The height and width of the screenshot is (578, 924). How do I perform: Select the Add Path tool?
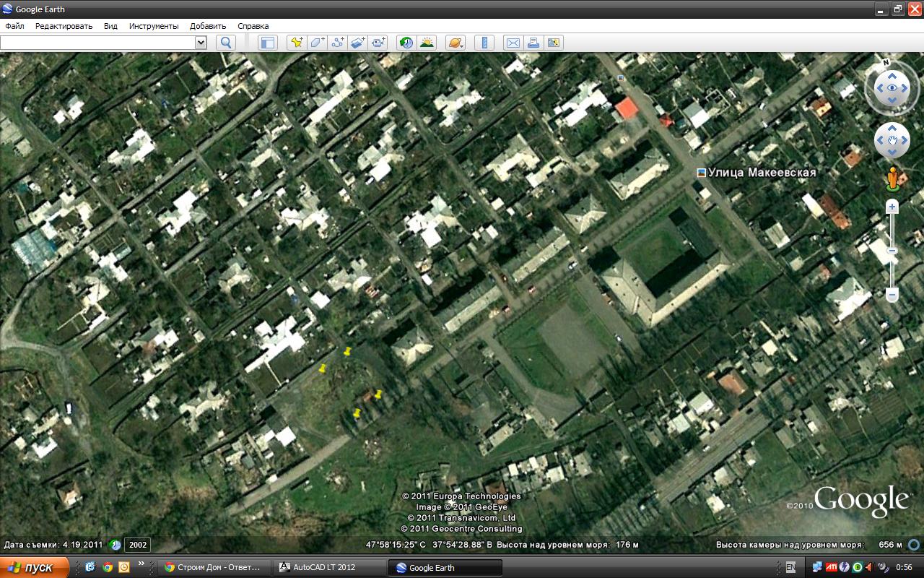pyautogui.click(x=337, y=43)
